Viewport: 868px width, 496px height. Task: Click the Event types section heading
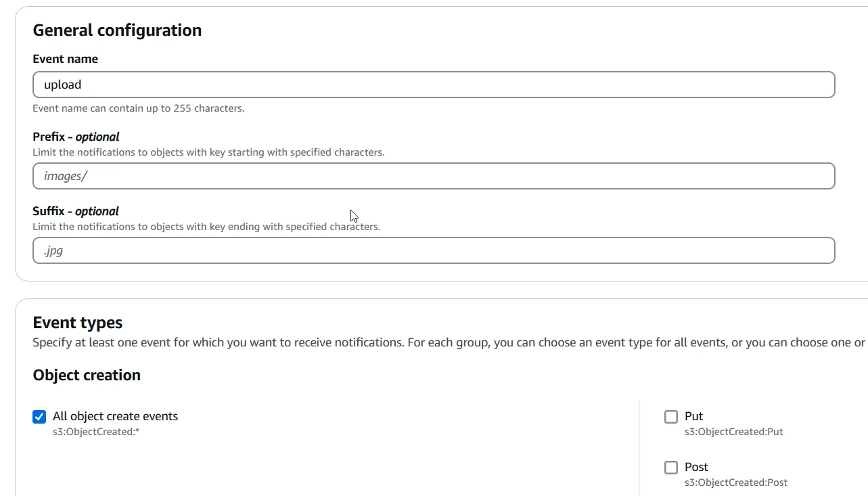[x=78, y=323]
